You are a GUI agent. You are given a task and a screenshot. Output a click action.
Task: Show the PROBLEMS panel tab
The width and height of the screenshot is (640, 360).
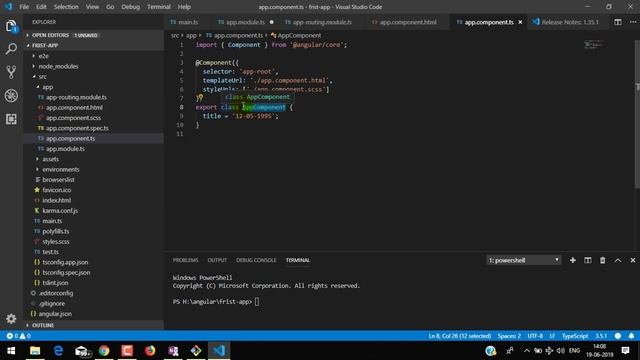click(185, 260)
